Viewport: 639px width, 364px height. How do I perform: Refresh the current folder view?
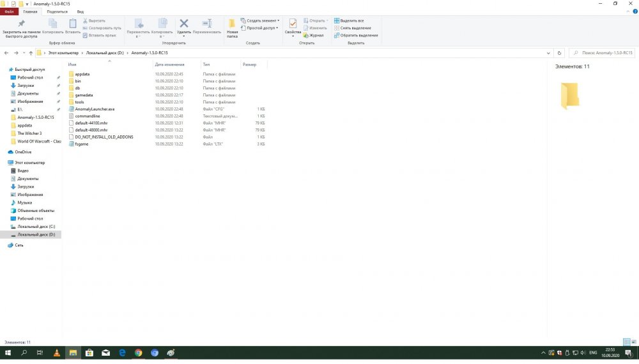(560, 53)
